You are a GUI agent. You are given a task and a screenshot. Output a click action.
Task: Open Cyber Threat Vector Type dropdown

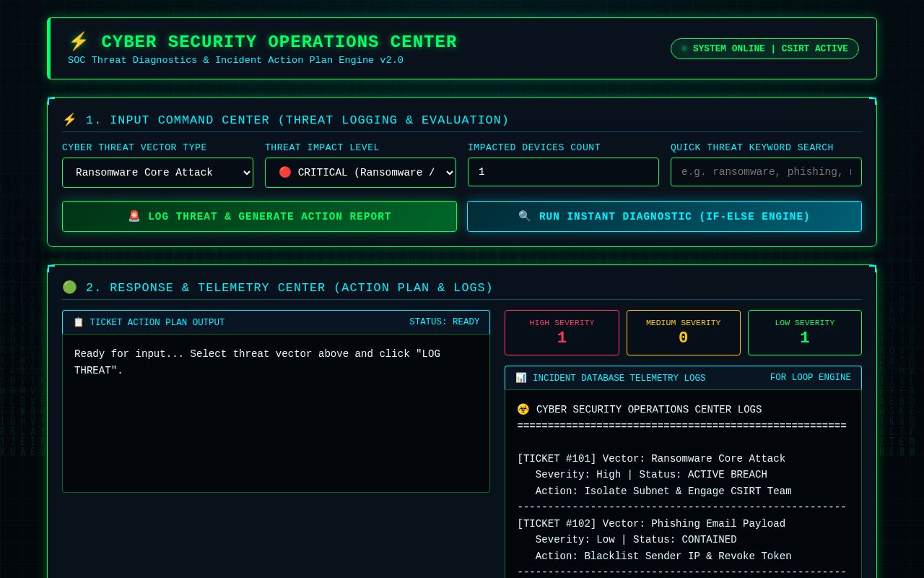[x=157, y=173]
